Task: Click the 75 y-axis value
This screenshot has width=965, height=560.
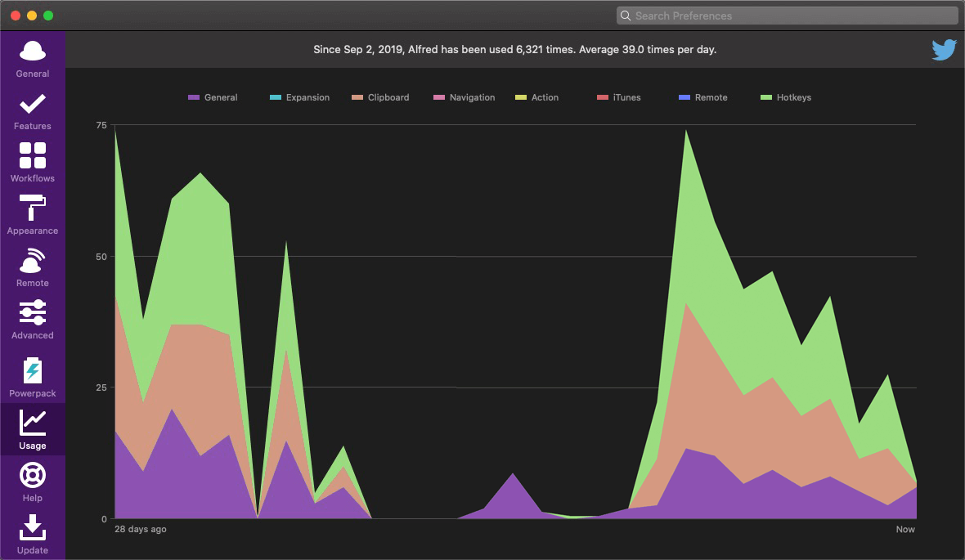Action: (x=101, y=125)
